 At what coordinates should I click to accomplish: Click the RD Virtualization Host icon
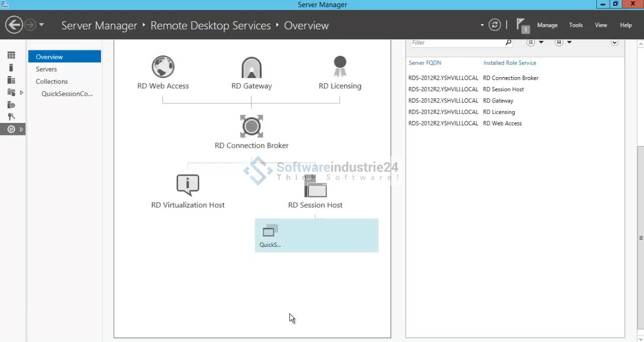[x=188, y=185]
